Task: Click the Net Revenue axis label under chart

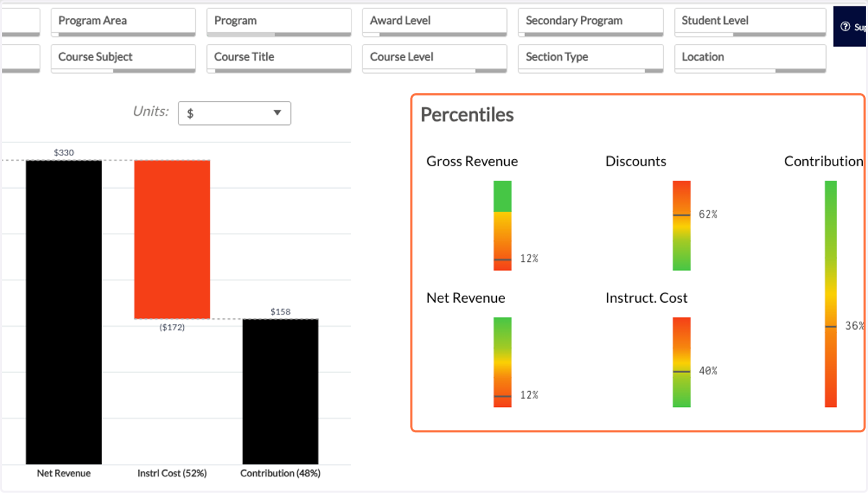Action: 64,473
